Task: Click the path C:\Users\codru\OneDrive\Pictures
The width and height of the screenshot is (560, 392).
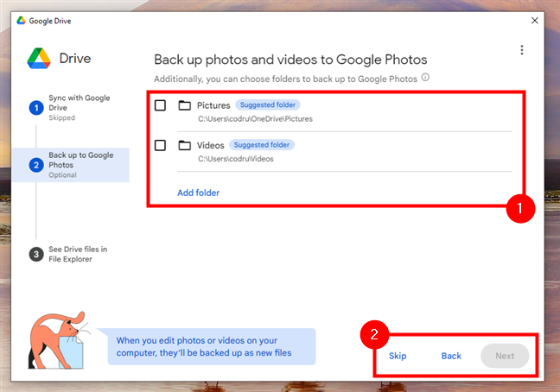Action: [255, 119]
